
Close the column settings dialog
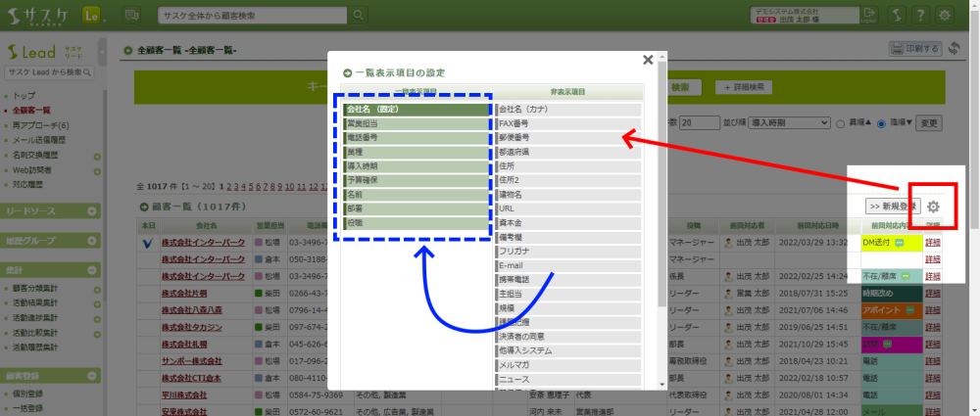pos(647,60)
